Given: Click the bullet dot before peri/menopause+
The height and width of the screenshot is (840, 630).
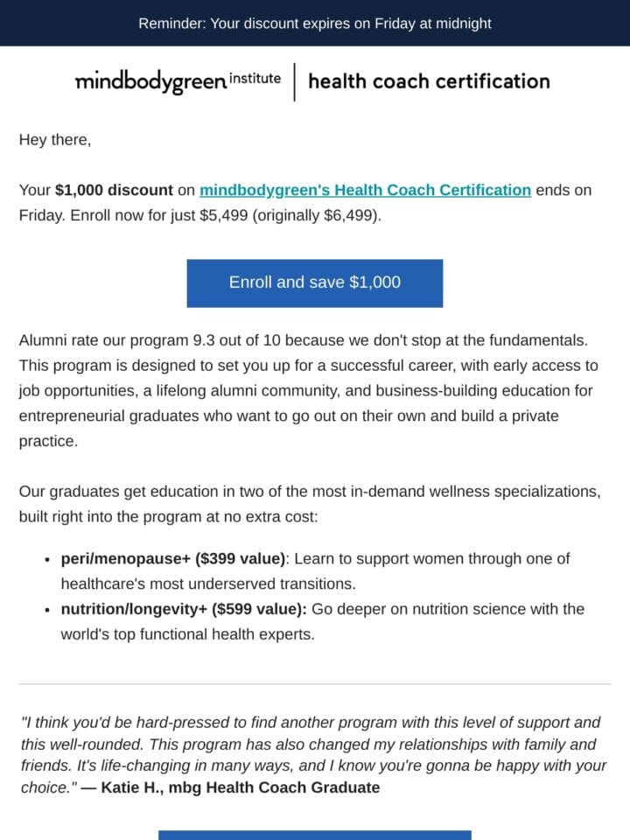Looking at the screenshot, I should pos(47,560).
